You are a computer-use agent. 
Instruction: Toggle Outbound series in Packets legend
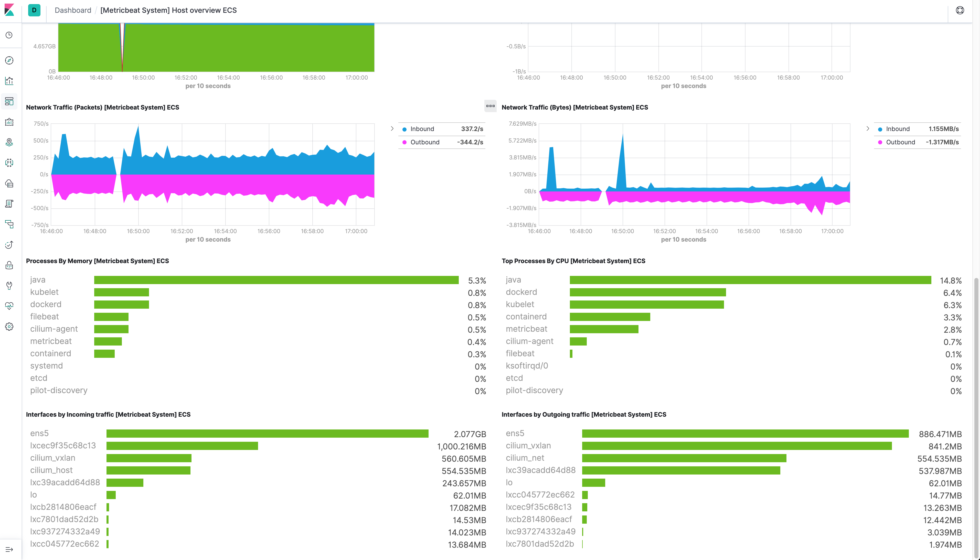[425, 142]
